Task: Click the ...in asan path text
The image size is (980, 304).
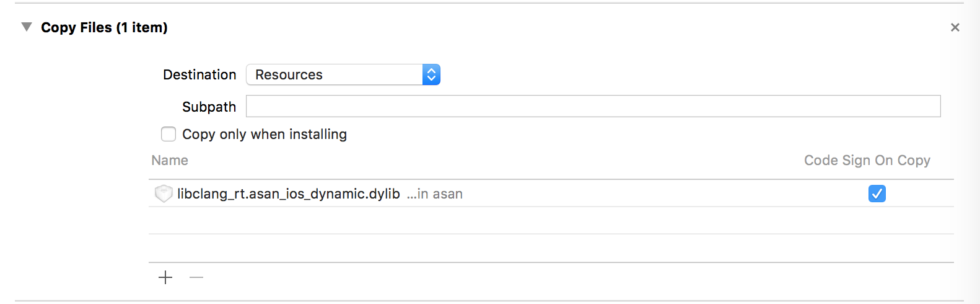Action: [435, 194]
